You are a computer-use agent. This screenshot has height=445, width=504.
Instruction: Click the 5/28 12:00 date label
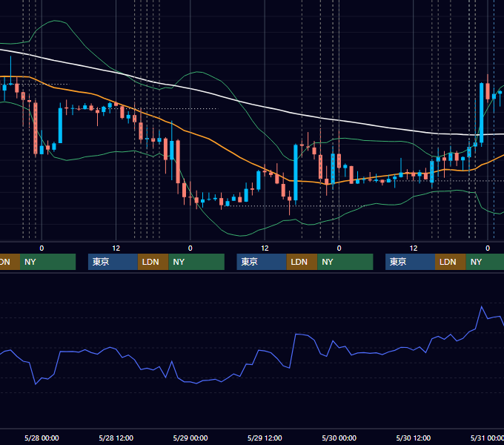point(116,438)
